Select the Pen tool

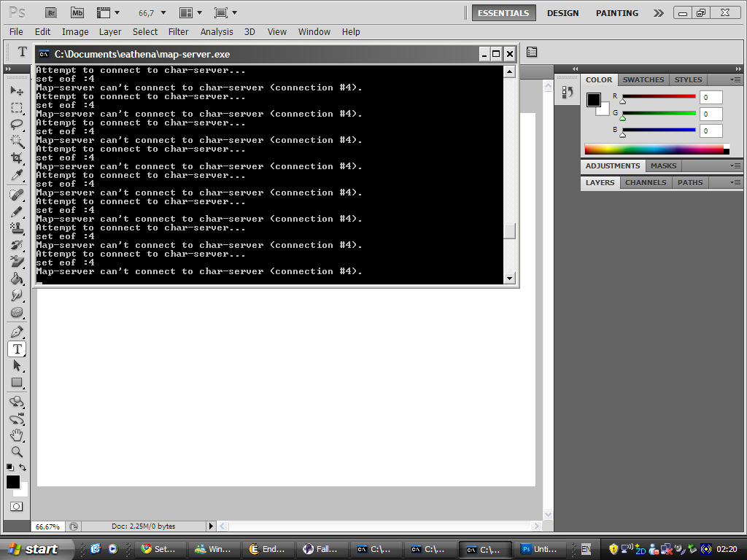[x=17, y=332]
